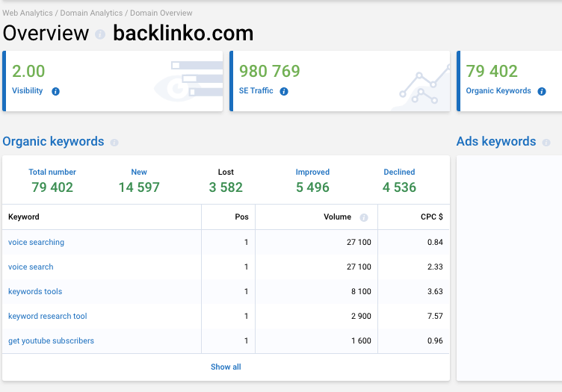Click info icon beside Organic keywords heading
Screen dimensions: 562x392
tap(114, 143)
